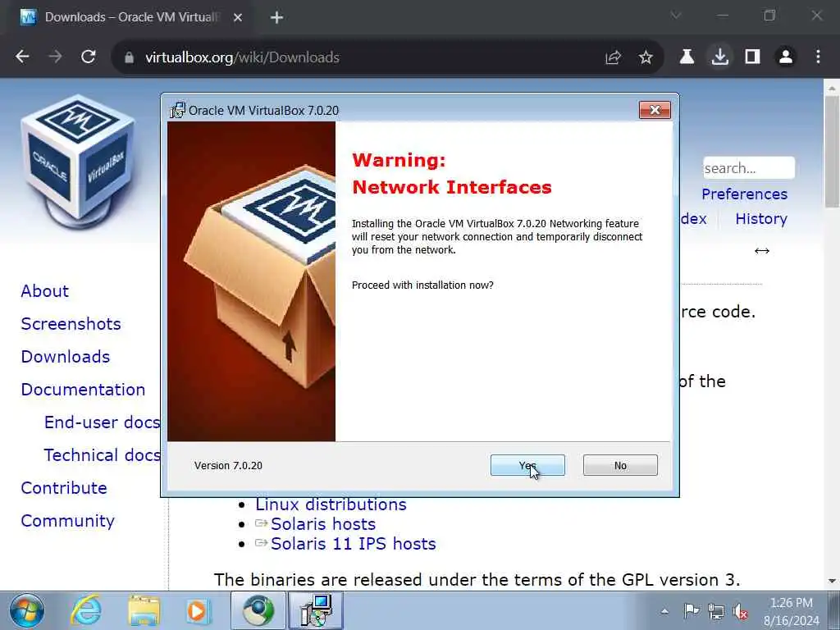Image resolution: width=840 pixels, height=630 pixels.
Task: Toggle the browser side panel icon
Action: coord(753,57)
